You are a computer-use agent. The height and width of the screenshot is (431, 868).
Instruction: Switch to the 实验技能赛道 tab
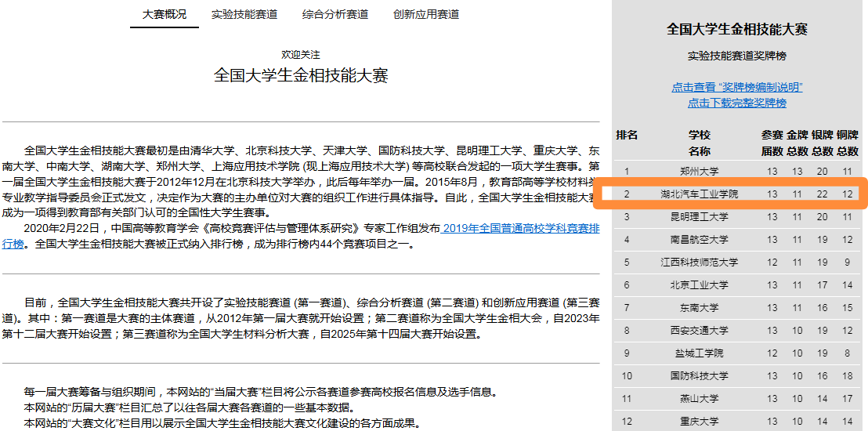point(244,14)
